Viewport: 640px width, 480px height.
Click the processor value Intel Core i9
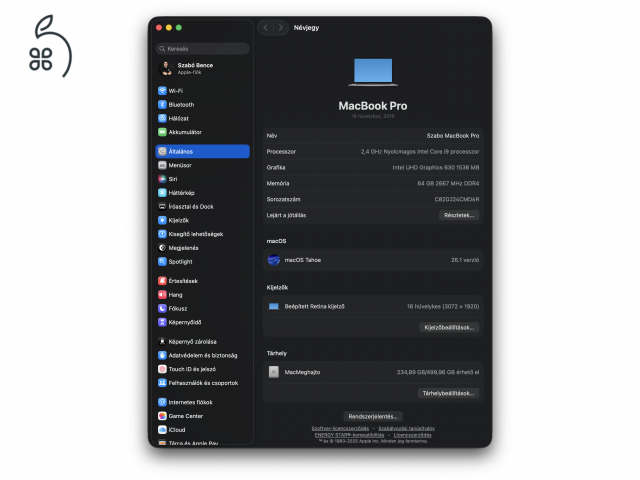(420, 151)
